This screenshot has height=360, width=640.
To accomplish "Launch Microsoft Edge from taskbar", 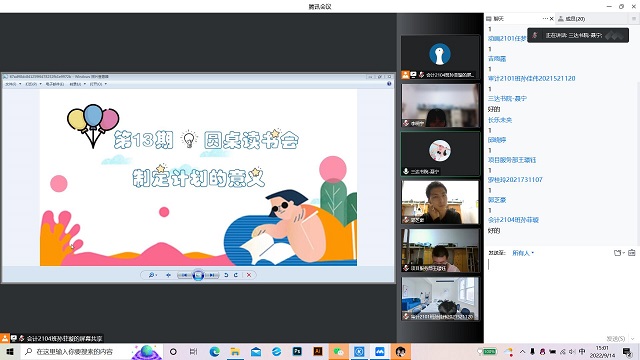I will pos(215,351).
